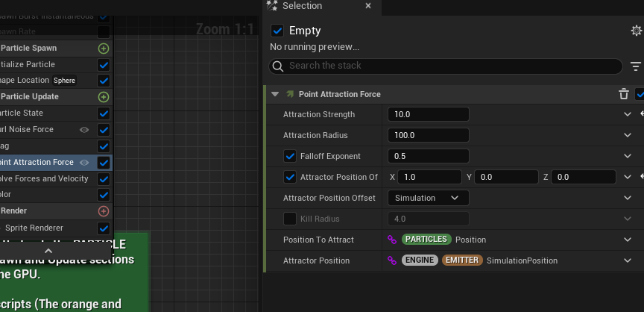Select Shape Location module in stack
The height and width of the screenshot is (312, 644).
(x=26, y=81)
